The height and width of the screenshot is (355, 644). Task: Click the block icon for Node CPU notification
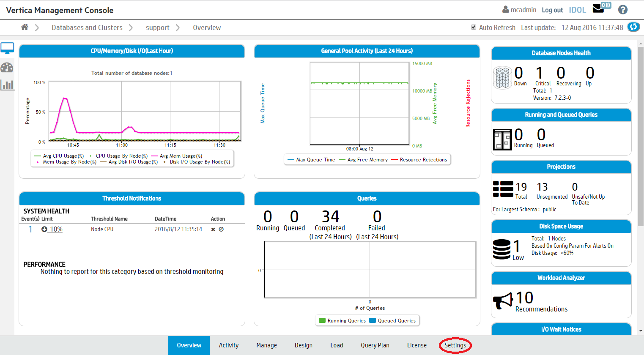pos(221,229)
